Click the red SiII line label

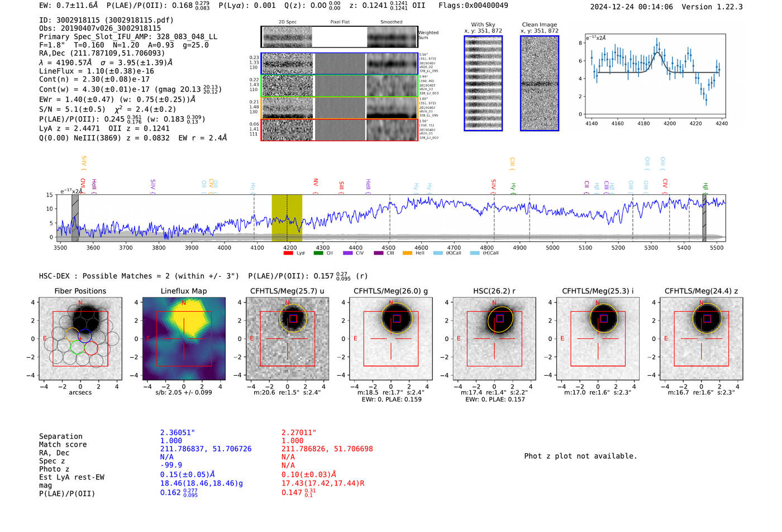342,186
